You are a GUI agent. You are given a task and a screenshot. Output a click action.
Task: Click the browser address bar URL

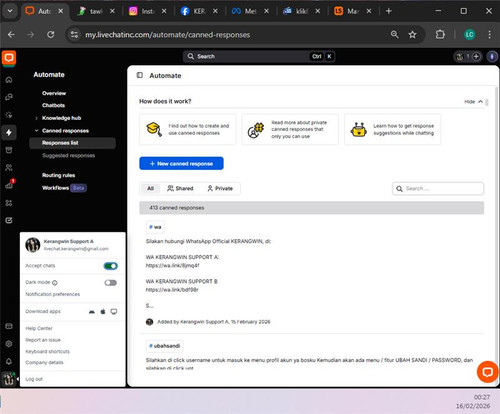(167, 35)
